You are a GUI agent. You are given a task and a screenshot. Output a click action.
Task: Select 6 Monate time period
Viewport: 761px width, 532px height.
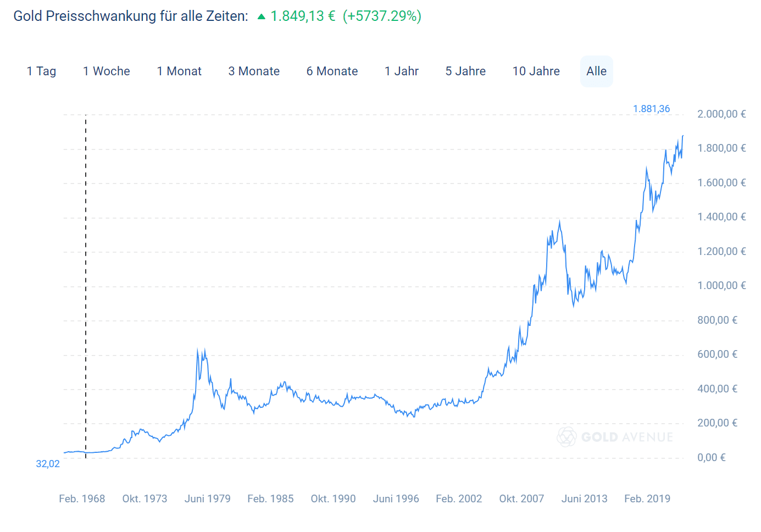click(332, 71)
